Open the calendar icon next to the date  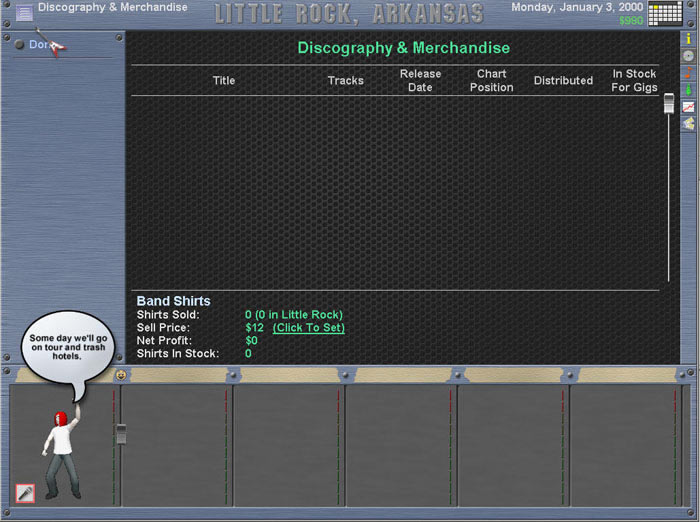665,13
